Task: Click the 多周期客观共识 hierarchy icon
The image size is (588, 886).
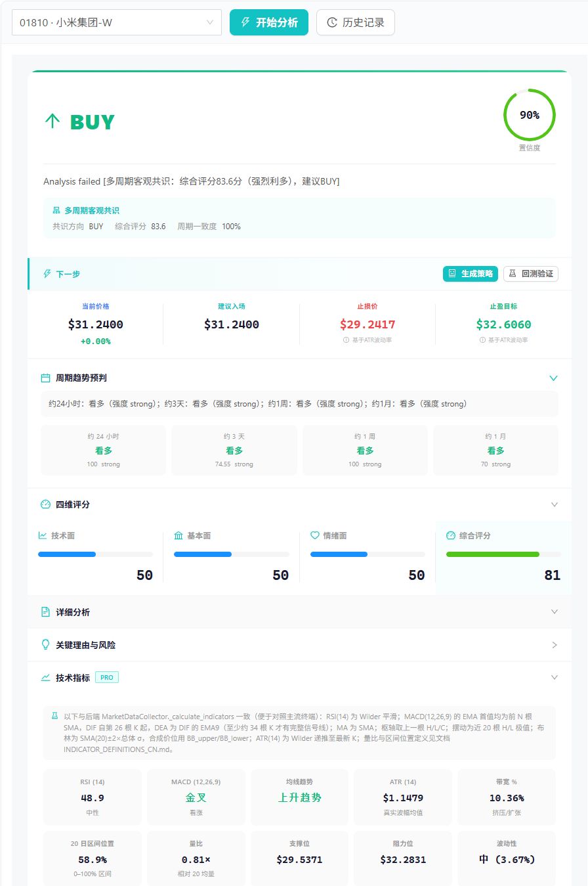Action: 56,211
